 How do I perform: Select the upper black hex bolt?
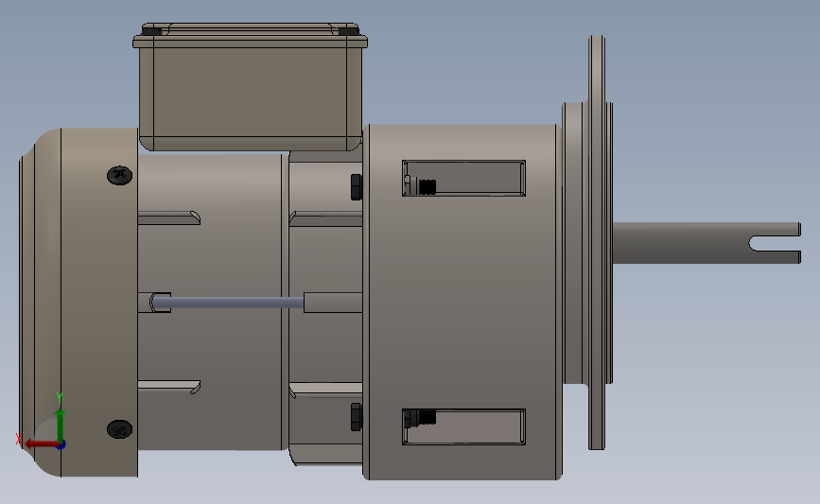(x=357, y=187)
